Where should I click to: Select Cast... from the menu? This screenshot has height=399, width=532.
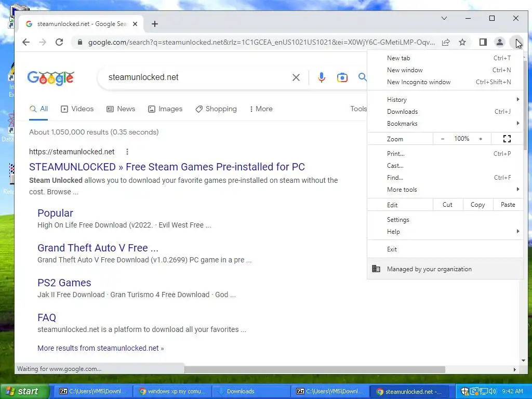(x=445, y=165)
